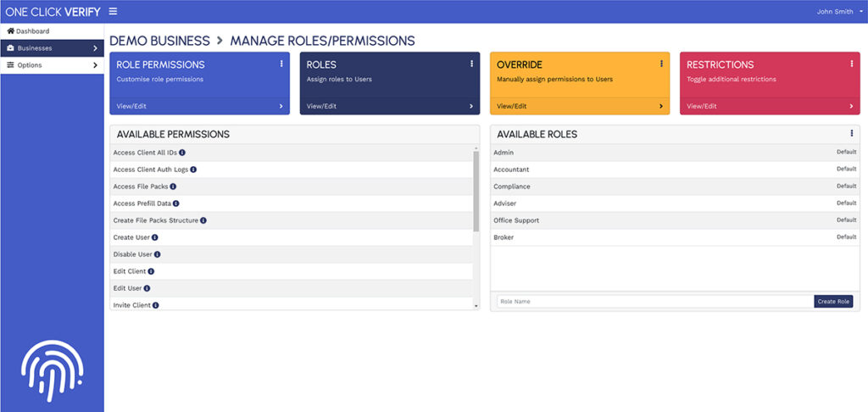Click the hamburger menu icon in header

[x=113, y=12]
